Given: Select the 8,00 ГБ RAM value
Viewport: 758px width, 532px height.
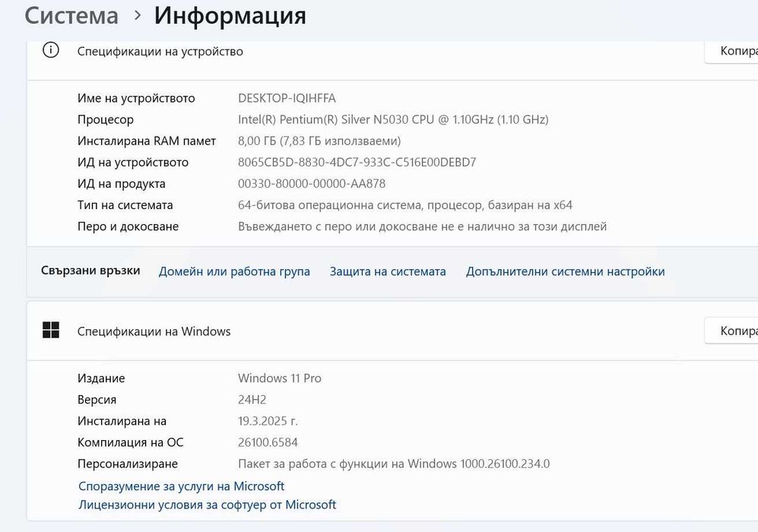Looking at the screenshot, I should (319, 141).
